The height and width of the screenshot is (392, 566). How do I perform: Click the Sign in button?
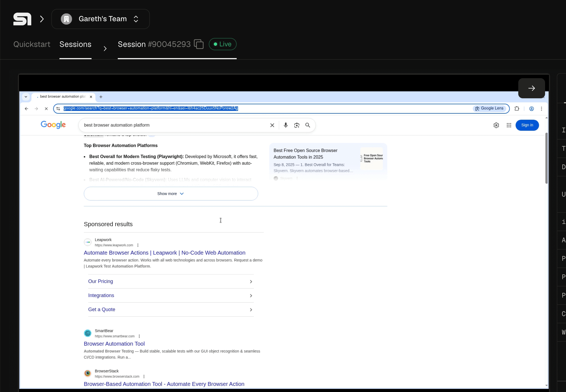tap(527, 125)
